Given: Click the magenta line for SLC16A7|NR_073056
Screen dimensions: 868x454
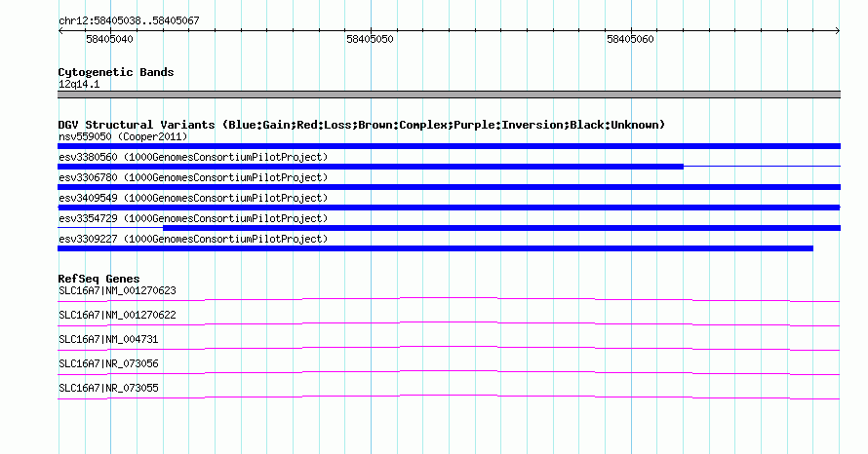Looking at the screenshot, I should click(x=449, y=373).
